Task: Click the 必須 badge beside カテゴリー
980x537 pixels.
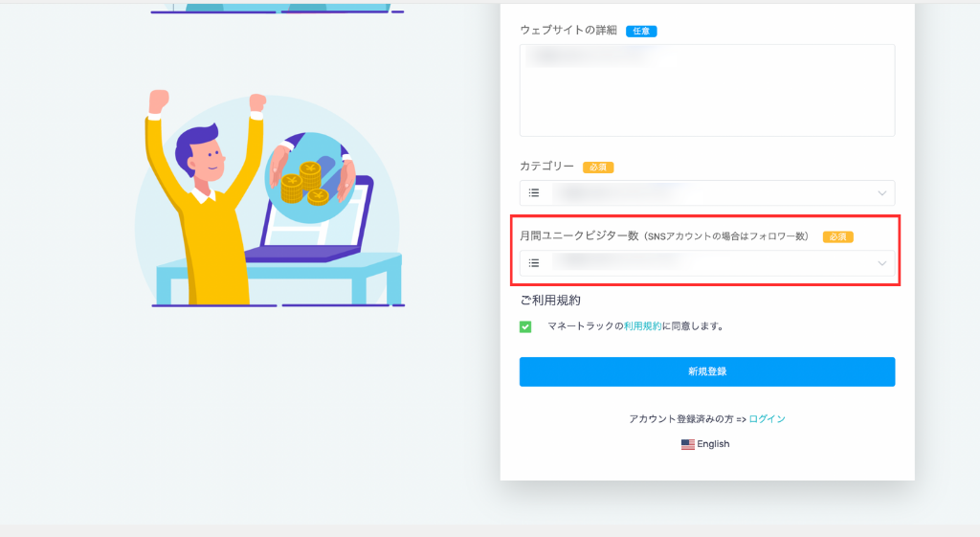Action: pos(598,168)
